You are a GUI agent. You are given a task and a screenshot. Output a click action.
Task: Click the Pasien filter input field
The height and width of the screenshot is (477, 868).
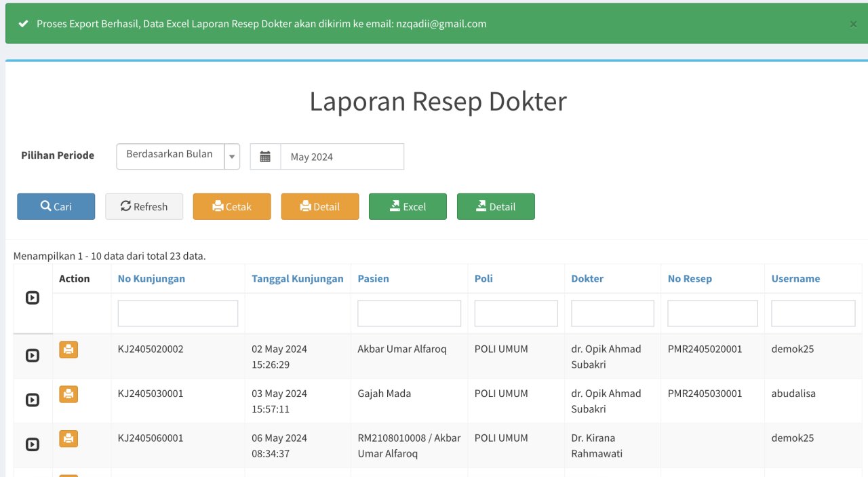(409, 313)
